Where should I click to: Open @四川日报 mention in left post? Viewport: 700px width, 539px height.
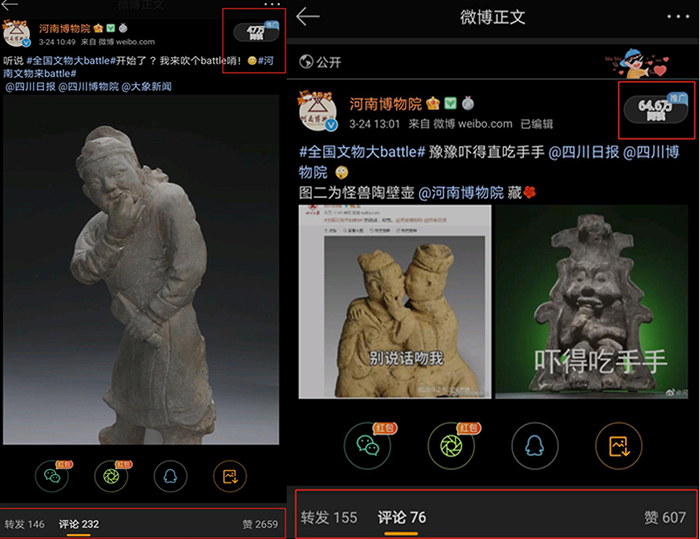click(x=30, y=87)
